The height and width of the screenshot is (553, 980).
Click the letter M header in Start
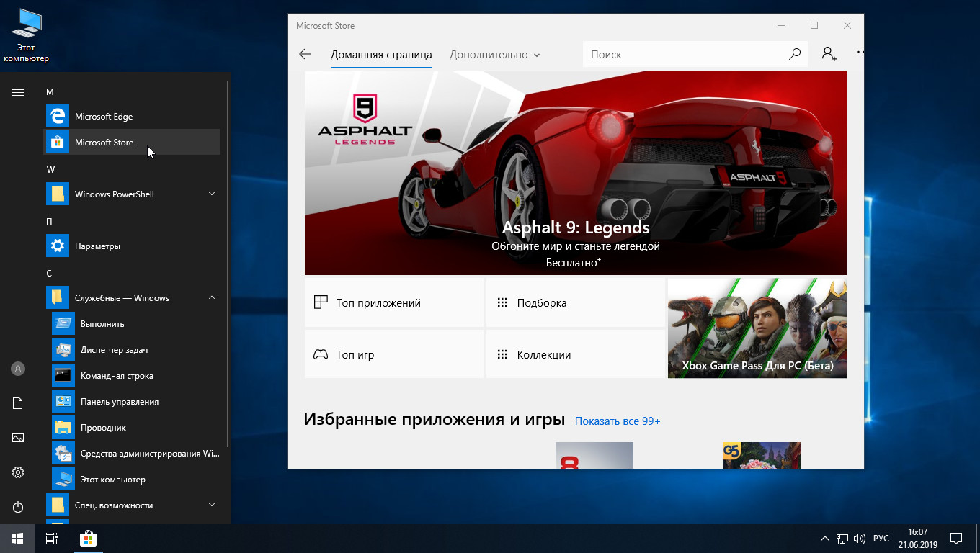point(50,92)
